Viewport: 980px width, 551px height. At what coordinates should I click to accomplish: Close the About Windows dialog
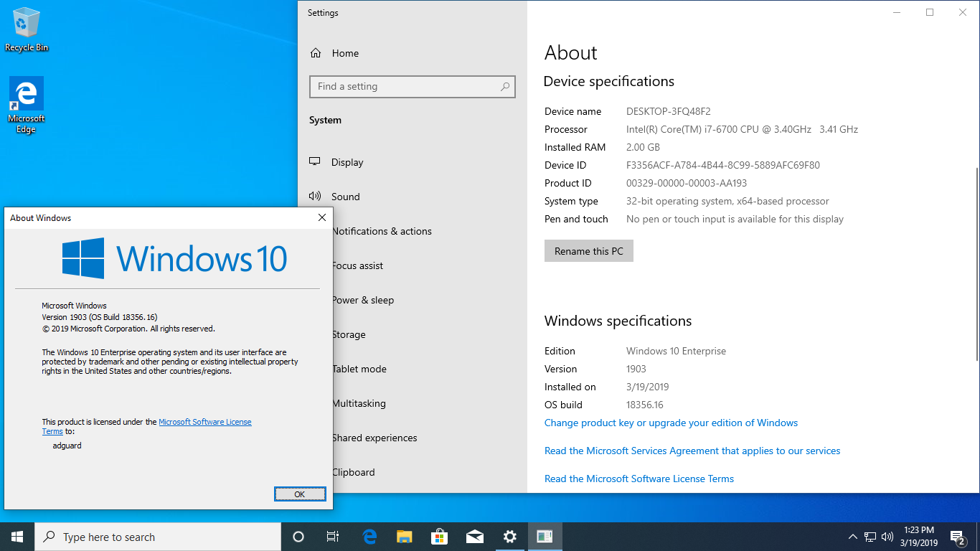[322, 217]
